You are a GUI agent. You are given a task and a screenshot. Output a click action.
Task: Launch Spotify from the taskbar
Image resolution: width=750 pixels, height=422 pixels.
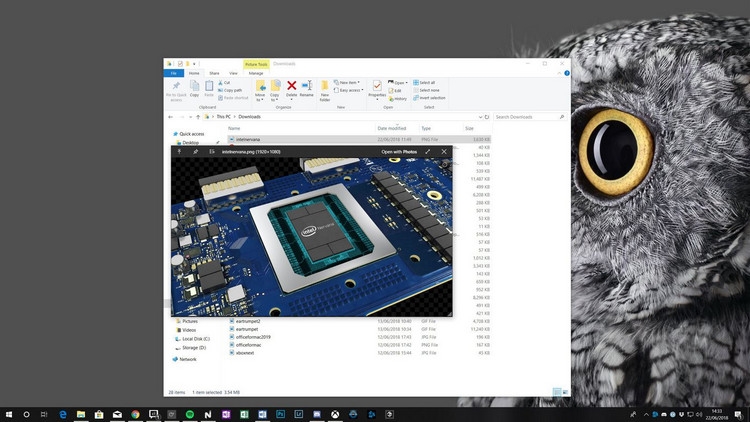[190, 414]
